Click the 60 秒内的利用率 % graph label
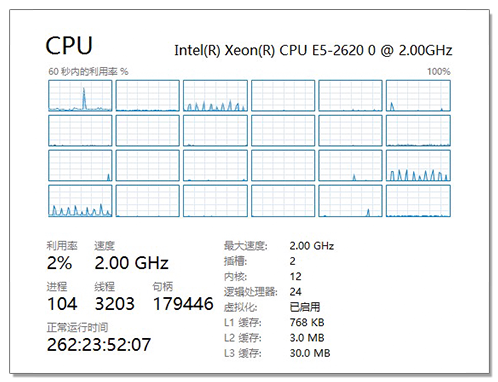This screenshot has width=498, height=382. [x=88, y=72]
